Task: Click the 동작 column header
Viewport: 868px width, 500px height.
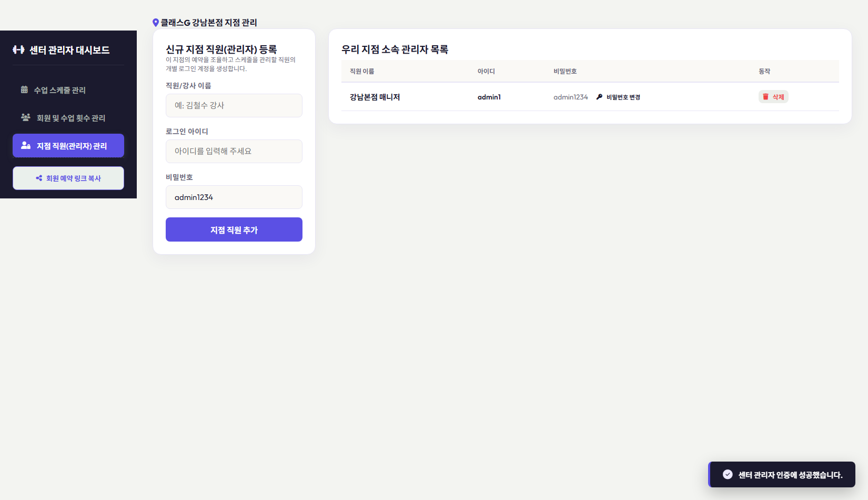Action: [x=764, y=71]
